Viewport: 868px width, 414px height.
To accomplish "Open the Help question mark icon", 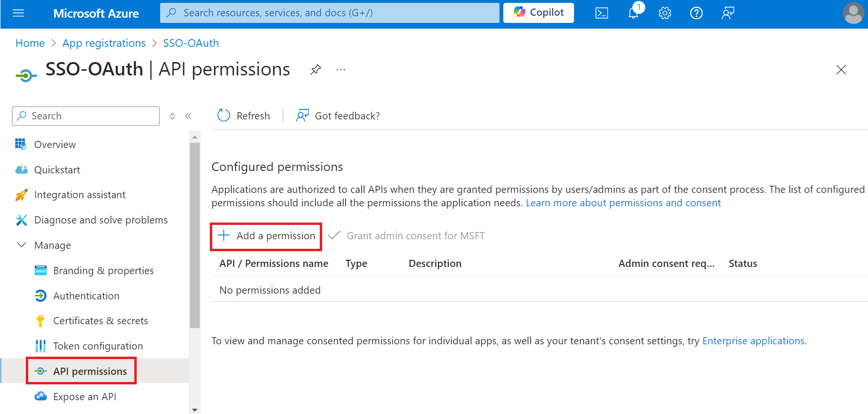I will [x=696, y=13].
